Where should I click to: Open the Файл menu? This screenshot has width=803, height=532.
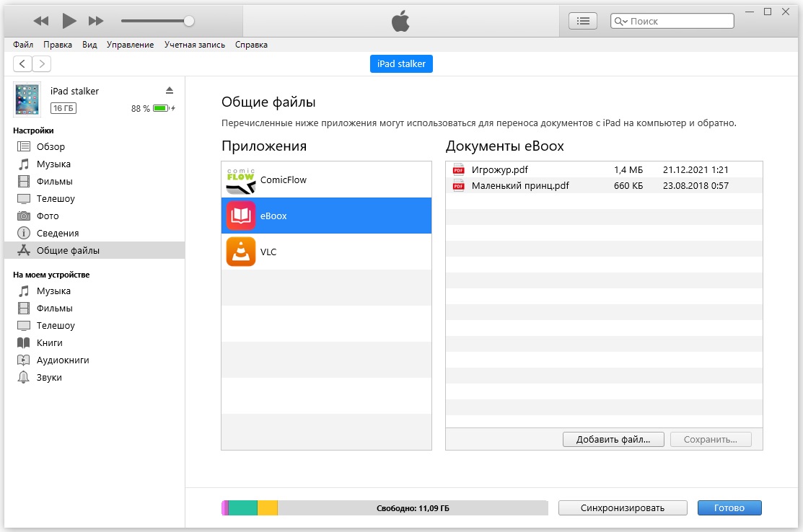(x=23, y=45)
